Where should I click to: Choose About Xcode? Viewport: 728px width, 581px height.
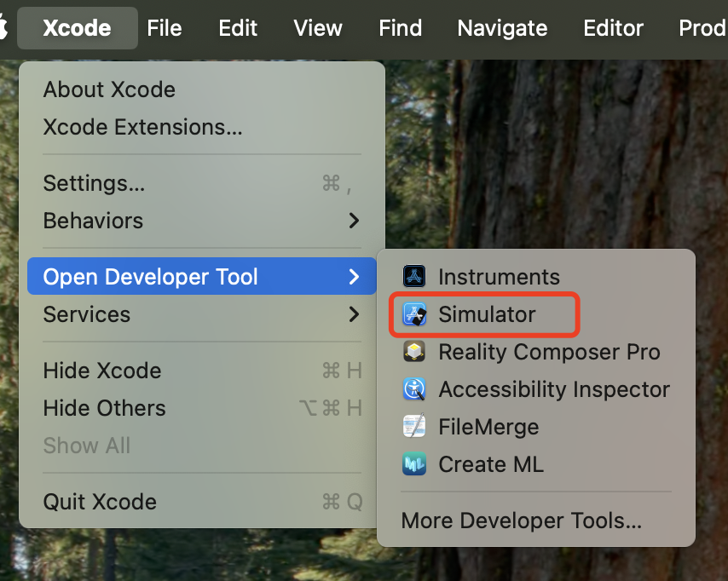[109, 89]
